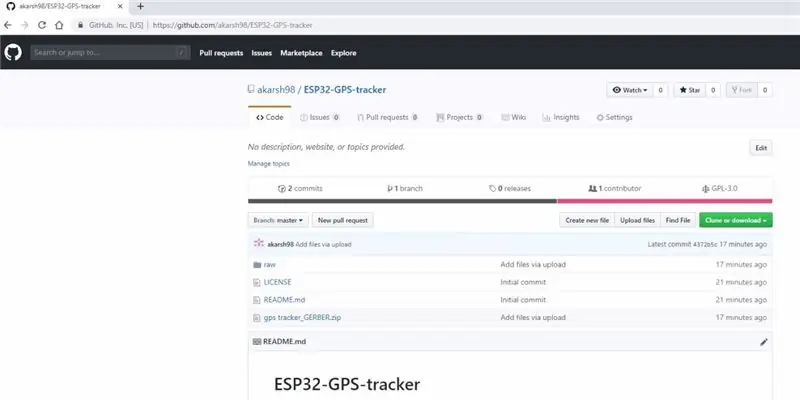Switch to the Insights tab
This screenshot has width=800, height=400.
[561, 117]
